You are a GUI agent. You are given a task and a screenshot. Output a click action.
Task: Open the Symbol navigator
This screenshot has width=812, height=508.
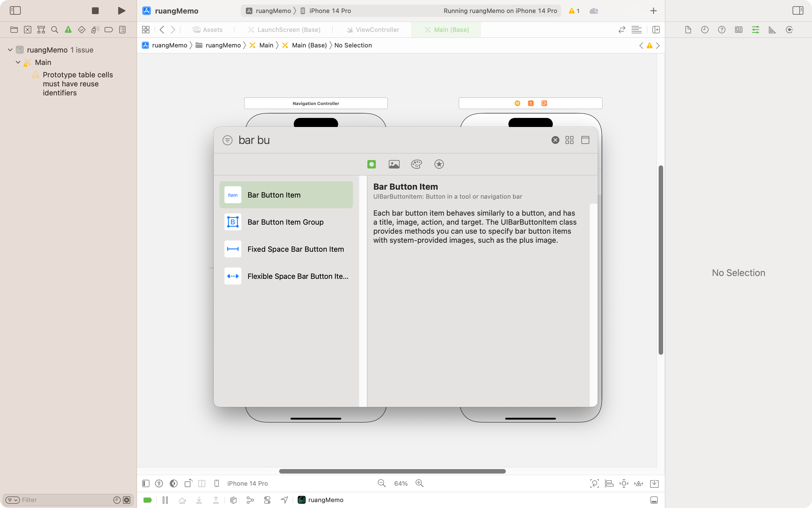coord(41,30)
